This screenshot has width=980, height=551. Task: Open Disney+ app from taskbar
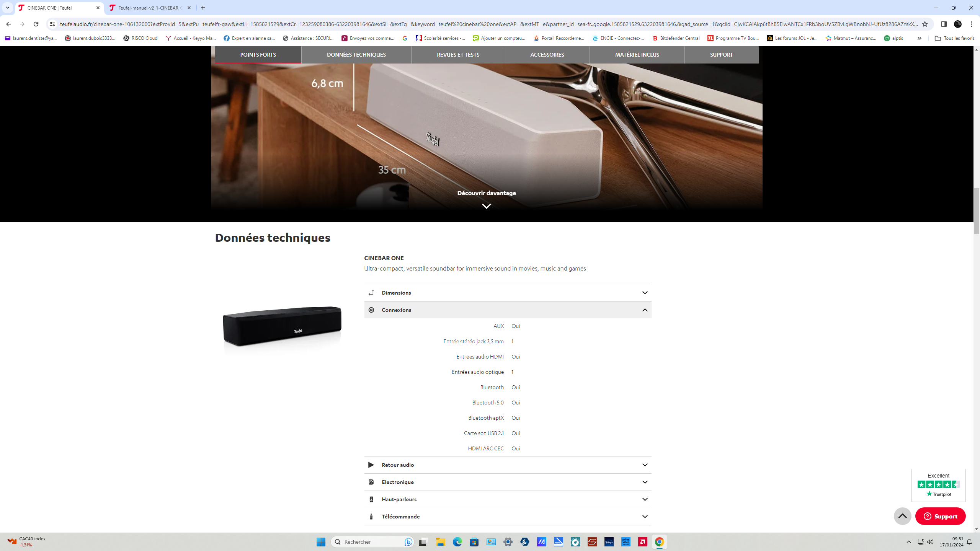coord(609,542)
